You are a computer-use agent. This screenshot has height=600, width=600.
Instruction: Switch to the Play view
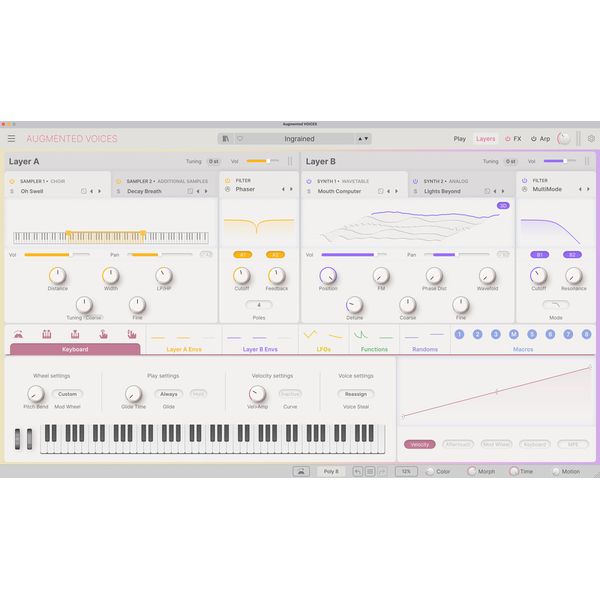[460, 139]
